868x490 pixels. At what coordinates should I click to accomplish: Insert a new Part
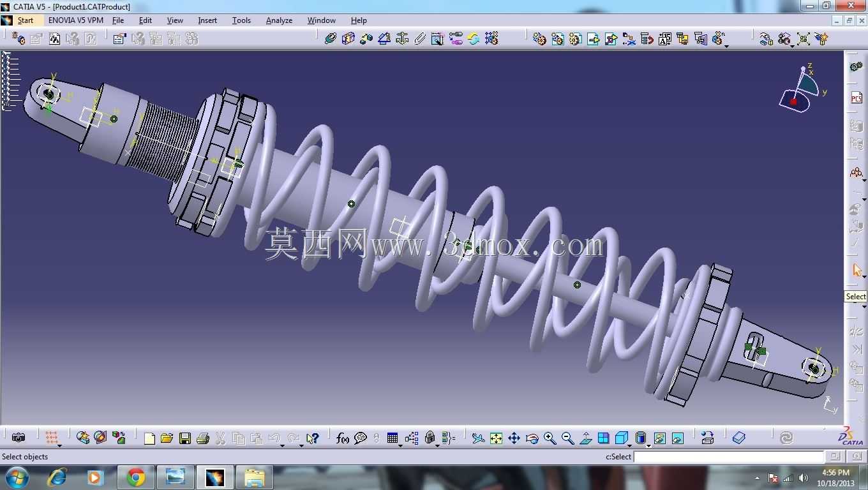(x=575, y=39)
